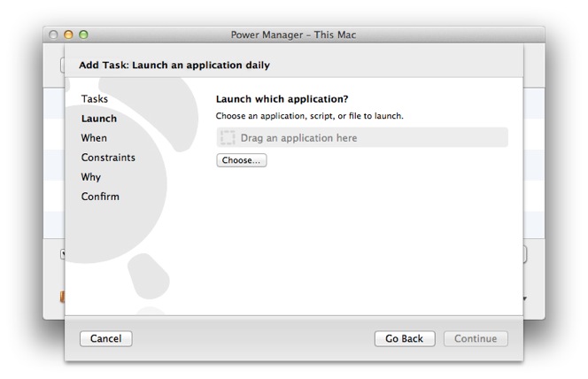
Task: Select the Constraints step in sidebar
Action: coord(108,158)
